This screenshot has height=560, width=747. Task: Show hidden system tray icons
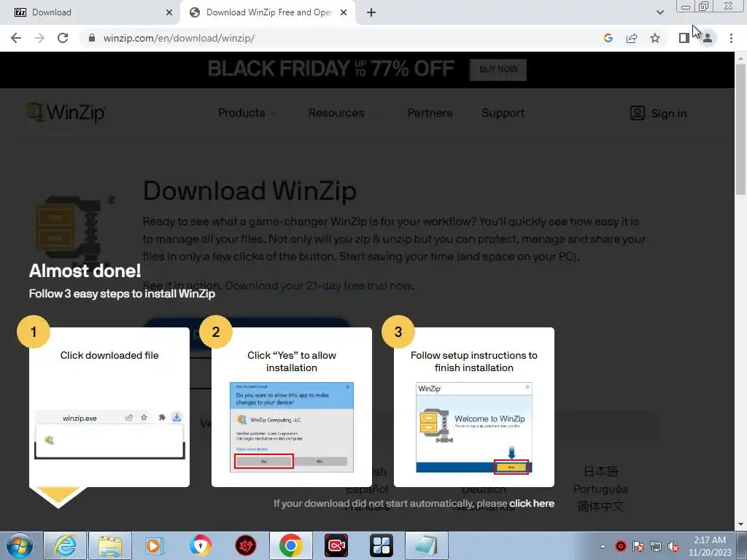point(603,546)
